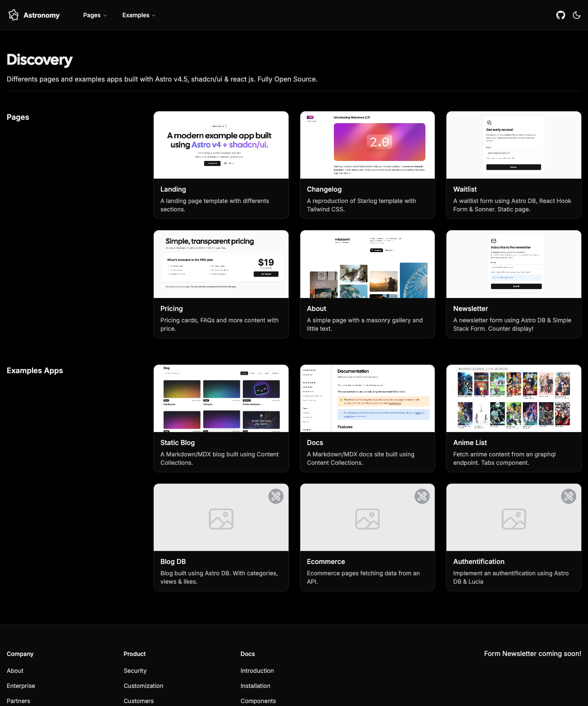588x706 pixels.
Task: Toggle dark mode with moon icon
Action: (x=577, y=15)
